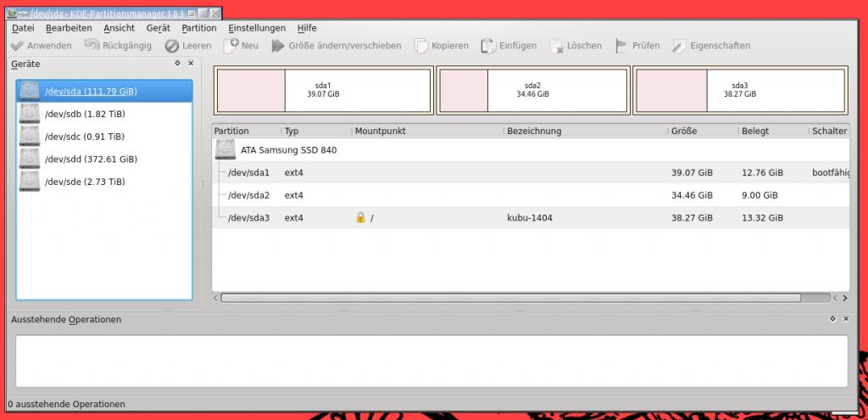Float the Geräte panel

click(x=177, y=64)
